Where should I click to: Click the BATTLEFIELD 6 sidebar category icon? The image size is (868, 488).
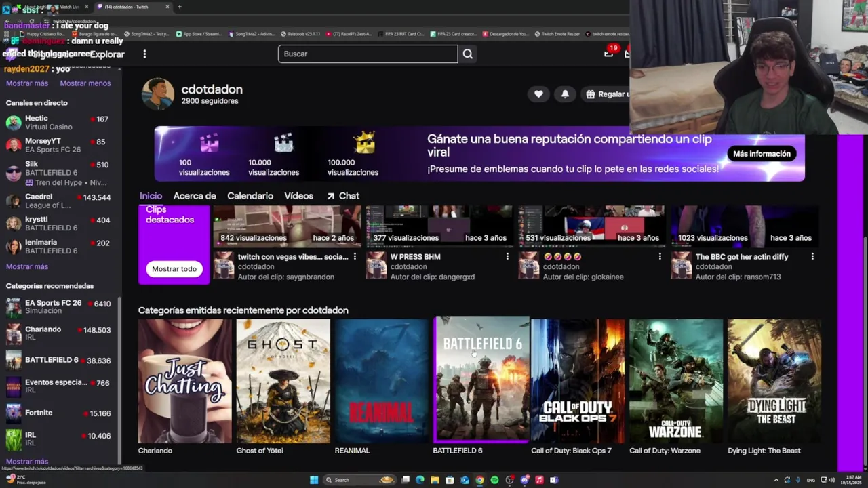point(14,360)
